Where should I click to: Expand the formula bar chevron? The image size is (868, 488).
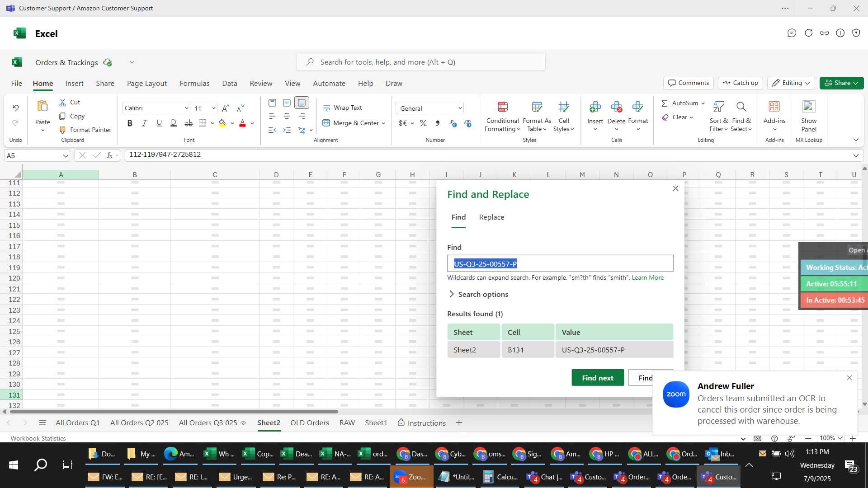pos(856,155)
